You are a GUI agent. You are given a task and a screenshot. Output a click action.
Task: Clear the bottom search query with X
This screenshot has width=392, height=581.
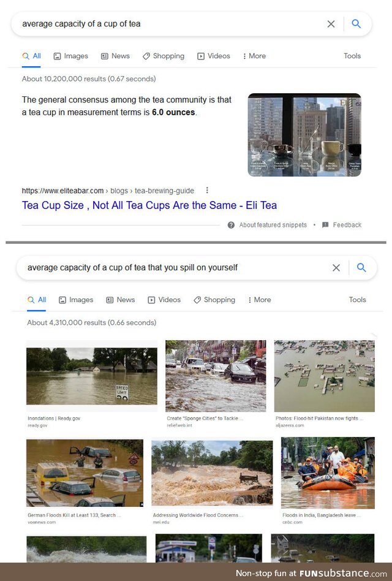coord(336,268)
